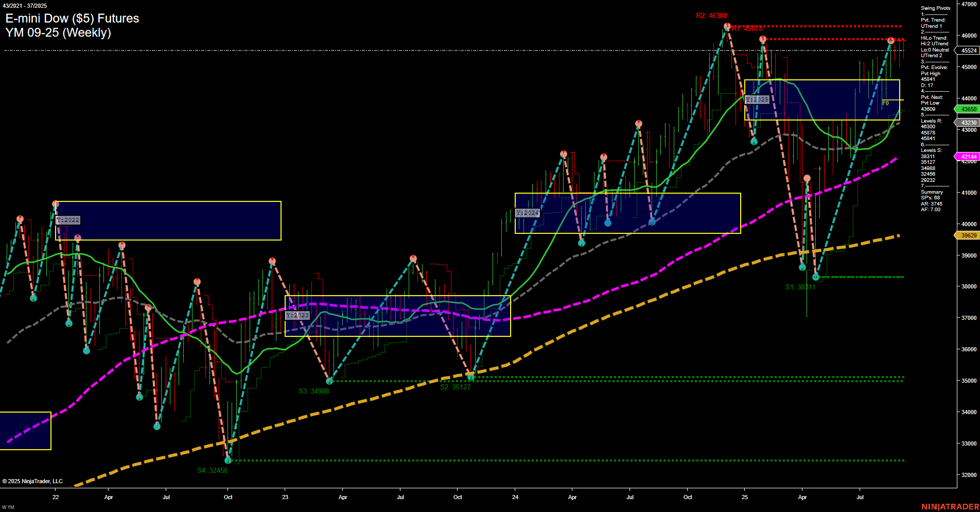
Task: Click the W YM status label
Action: (9, 506)
